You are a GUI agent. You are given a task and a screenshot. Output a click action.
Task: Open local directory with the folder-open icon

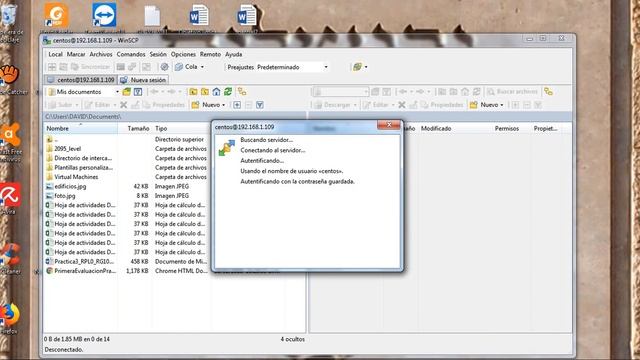(127, 92)
